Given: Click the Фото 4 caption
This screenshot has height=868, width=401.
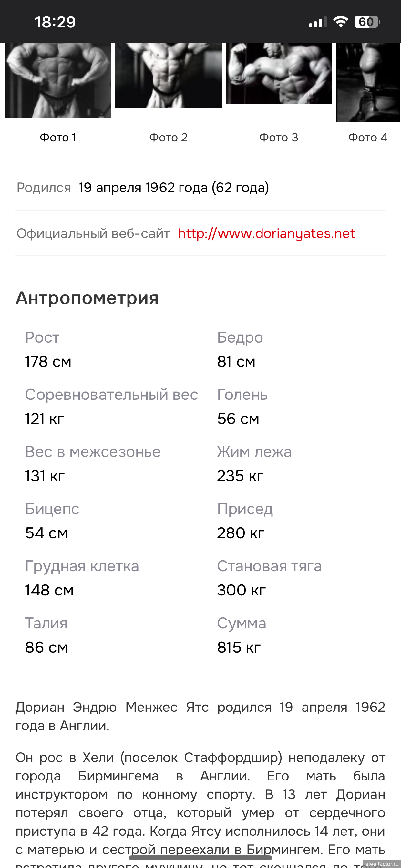Looking at the screenshot, I should tap(368, 138).
